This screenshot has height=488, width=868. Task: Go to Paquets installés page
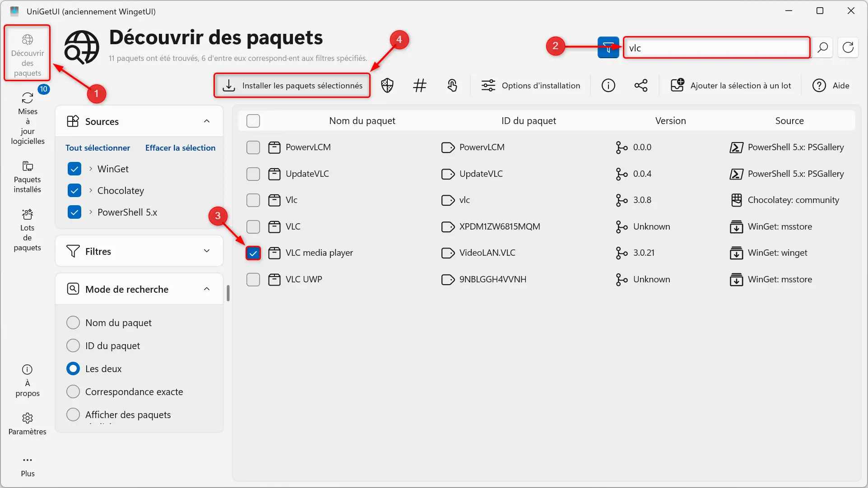point(28,177)
